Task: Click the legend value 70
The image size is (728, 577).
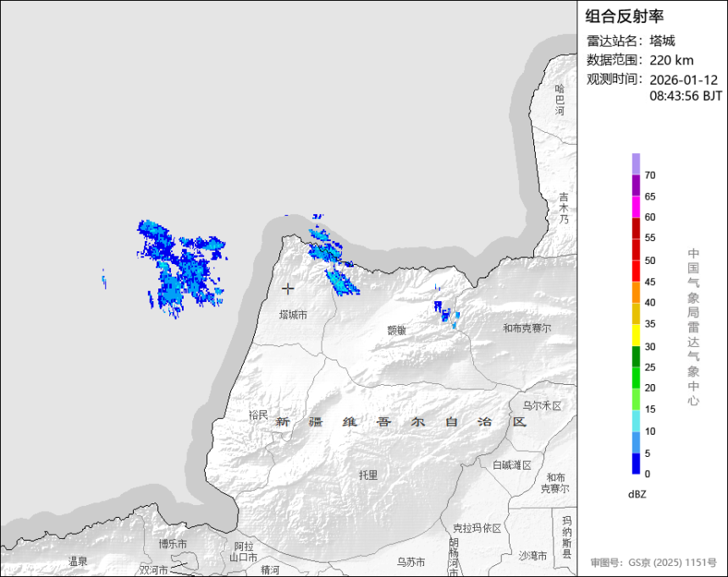Action: tap(650, 175)
